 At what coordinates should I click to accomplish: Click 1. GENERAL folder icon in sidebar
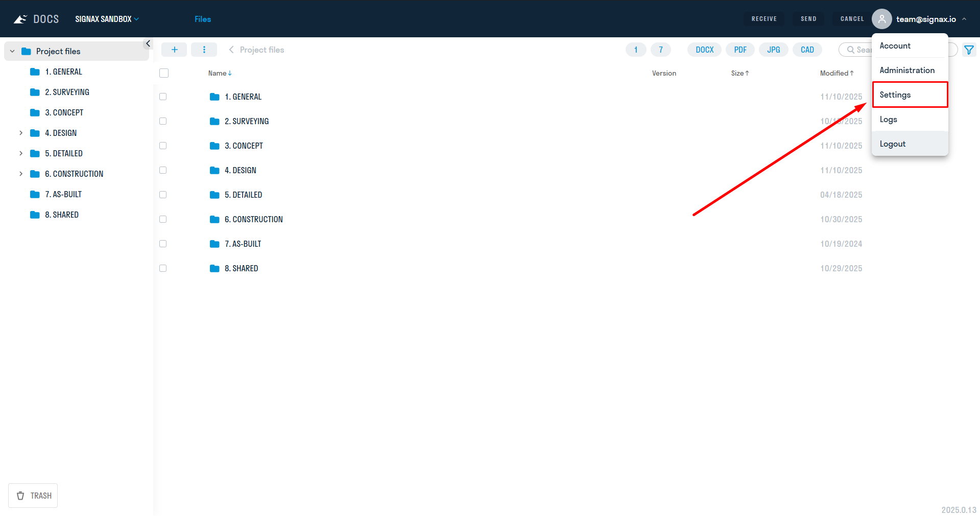coord(35,72)
